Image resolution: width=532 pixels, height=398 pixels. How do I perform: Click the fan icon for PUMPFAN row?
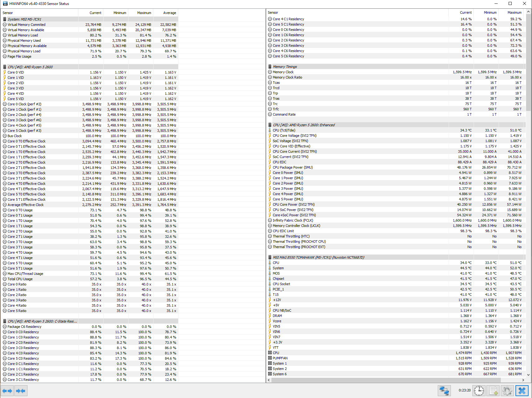point(270,358)
